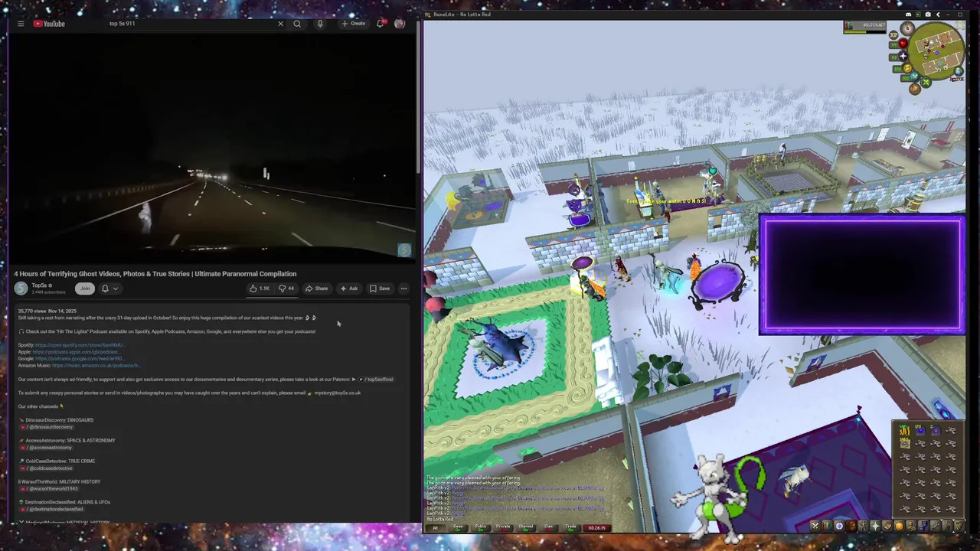Open the Settings wrench tab icon
Image resolution: width=980 pixels, height=551 pixels.
click(936, 526)
